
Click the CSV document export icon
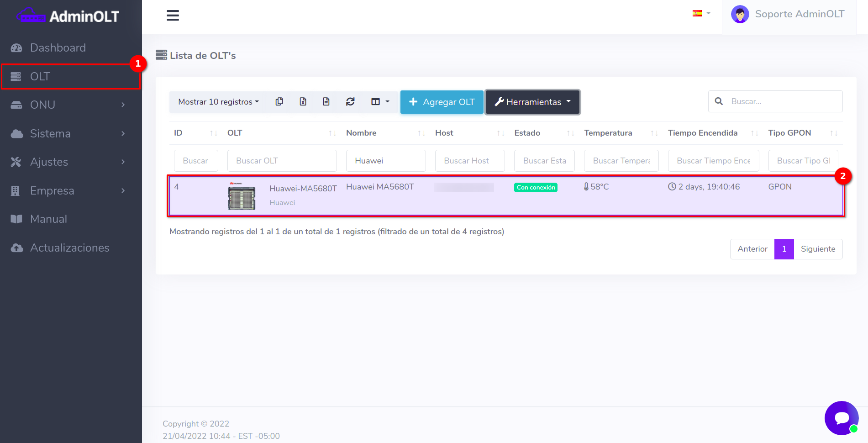coord(326,102)
